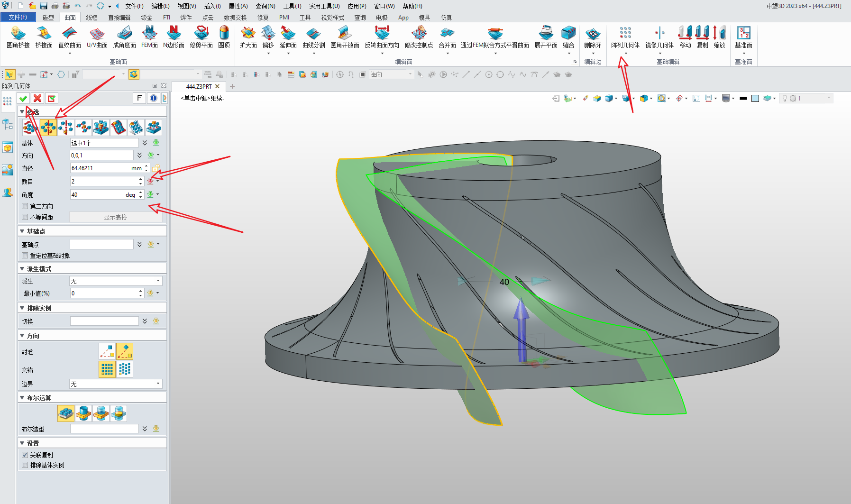
Task: Uncheck the 关联复制 checkbox
Action: click(25, 455)
